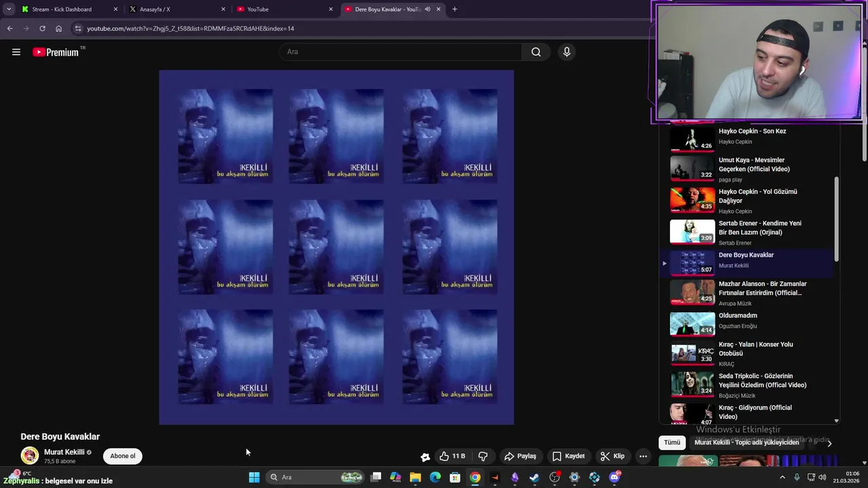Go back in browser history

point(9,28)
